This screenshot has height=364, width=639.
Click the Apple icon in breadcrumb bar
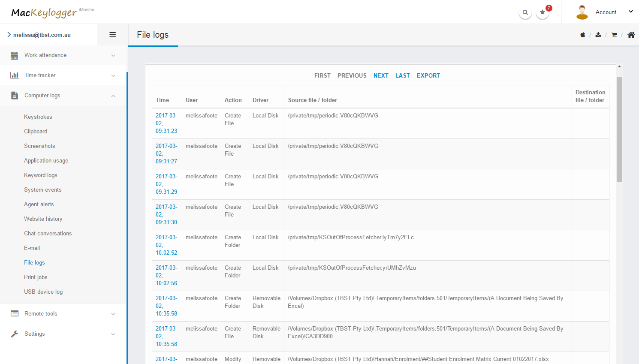[582, 35]
